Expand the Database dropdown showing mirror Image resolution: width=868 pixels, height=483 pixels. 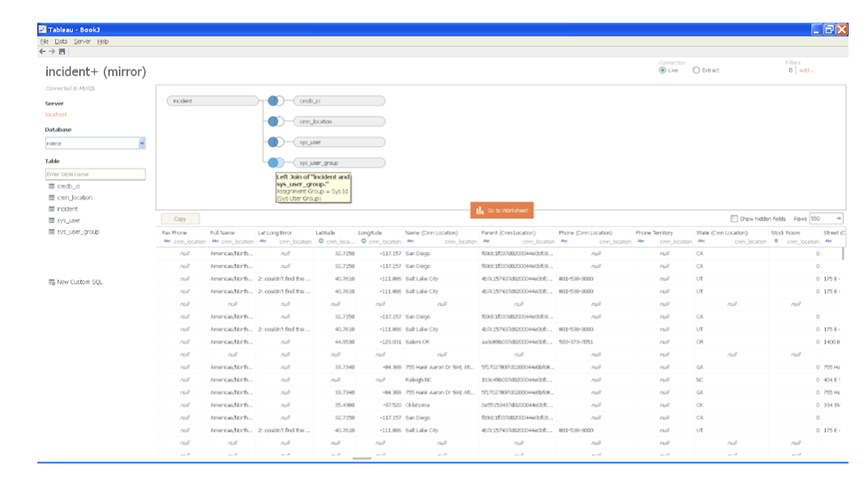(142, 143)
